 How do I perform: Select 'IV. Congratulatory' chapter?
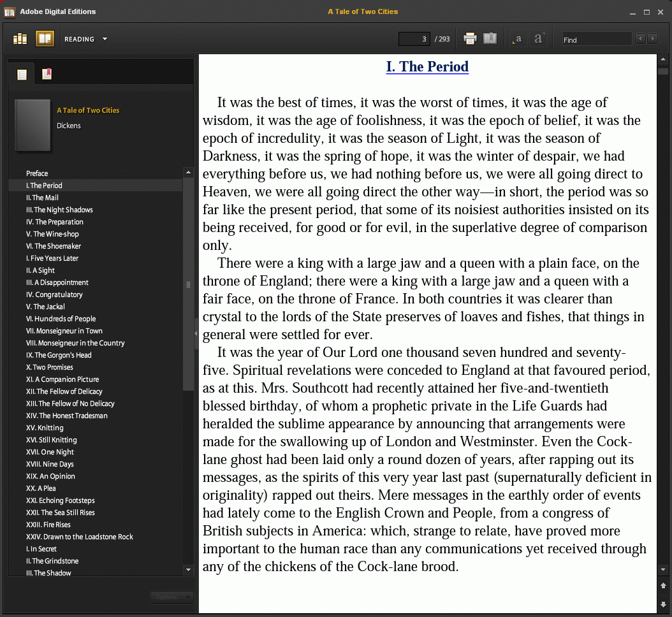54,294
